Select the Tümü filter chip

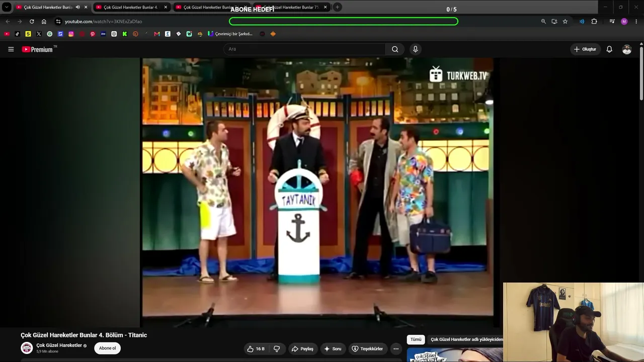416,340
